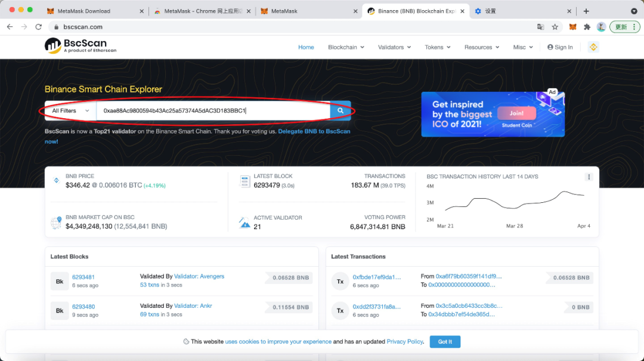
Task: Close the Chrome settings tab
Action: (569, 11)
